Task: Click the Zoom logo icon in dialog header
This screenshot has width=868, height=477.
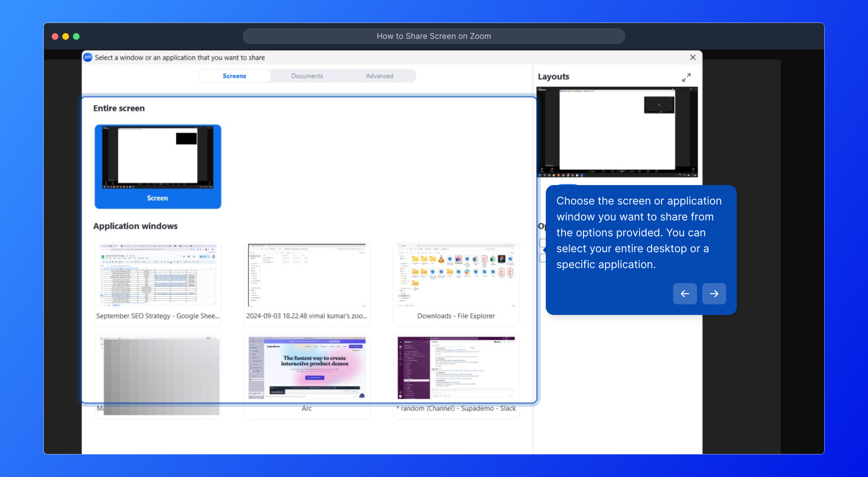Action: (88, 57)
